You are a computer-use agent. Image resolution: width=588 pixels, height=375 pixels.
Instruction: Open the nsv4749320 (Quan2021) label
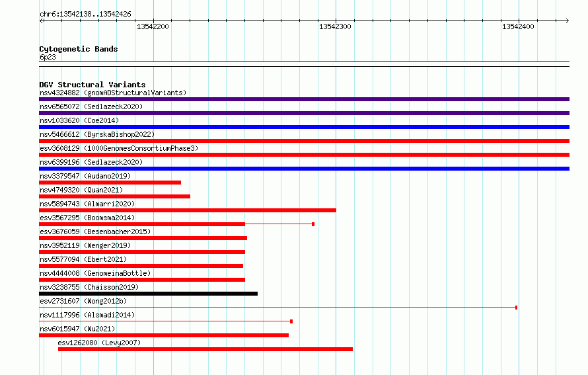point(81,190)
